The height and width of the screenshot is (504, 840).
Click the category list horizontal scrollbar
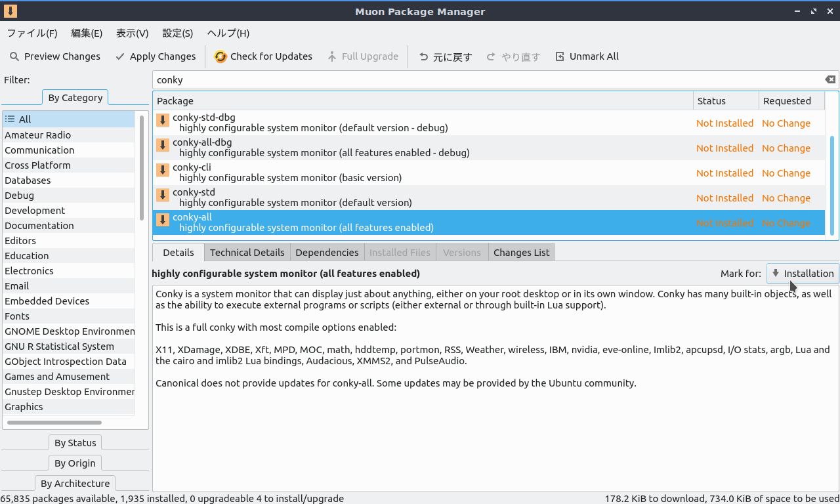[x=54, y=422]
